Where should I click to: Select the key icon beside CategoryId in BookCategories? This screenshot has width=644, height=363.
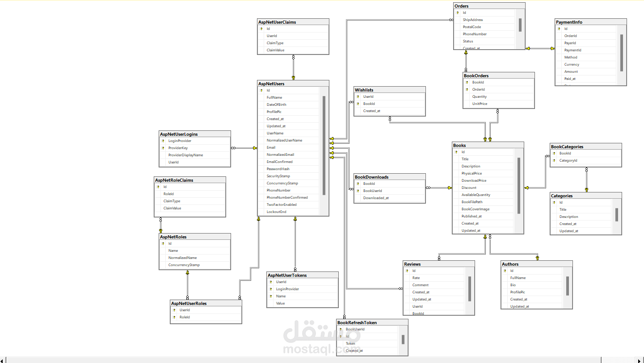(x=554, y=160)
